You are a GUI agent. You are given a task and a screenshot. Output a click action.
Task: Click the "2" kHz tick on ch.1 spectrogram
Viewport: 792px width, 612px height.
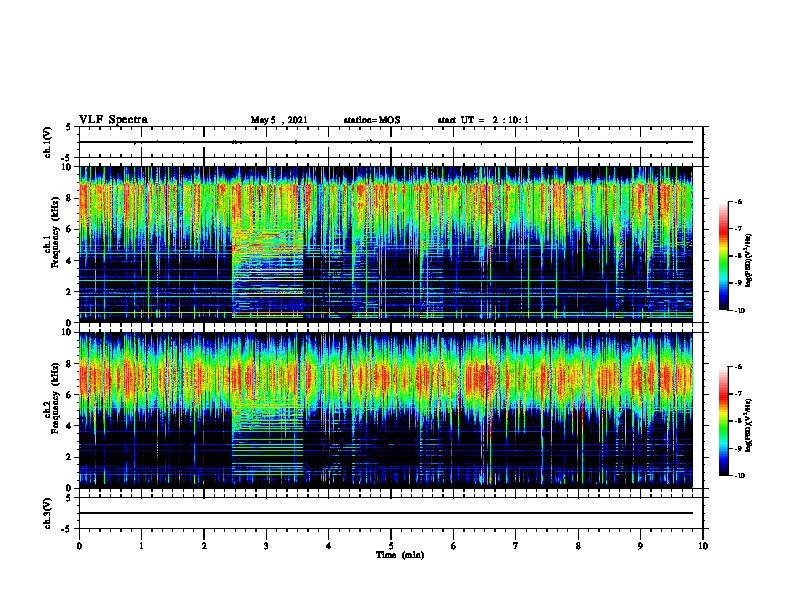pos(71,291)
